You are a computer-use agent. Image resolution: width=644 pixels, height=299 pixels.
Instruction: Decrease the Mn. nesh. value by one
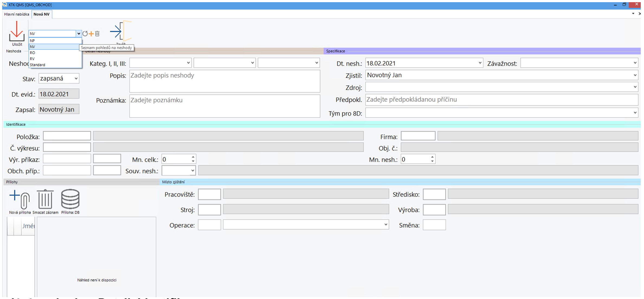coord(432,161)
